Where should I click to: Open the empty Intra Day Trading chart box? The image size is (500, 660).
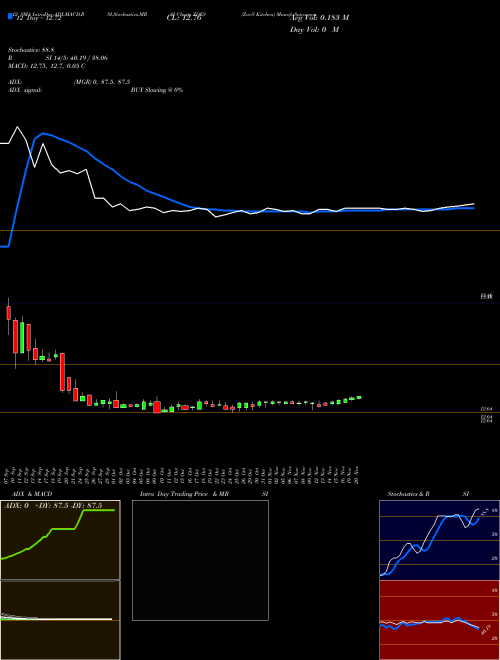200,560
